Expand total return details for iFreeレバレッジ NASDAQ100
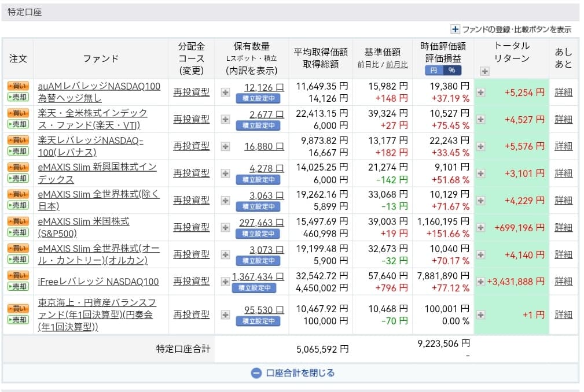This screenshot has height=392, width=584. click(x=480, y=282)
